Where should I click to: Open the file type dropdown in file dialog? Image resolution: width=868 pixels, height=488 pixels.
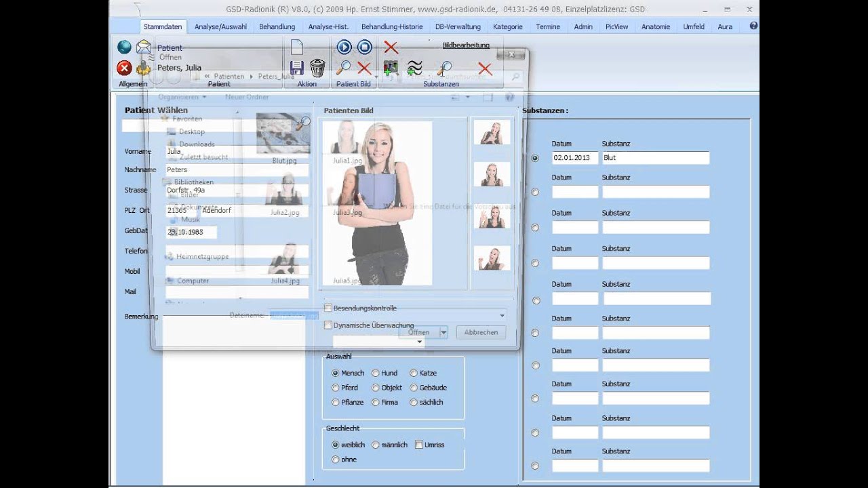click(502, 315)
